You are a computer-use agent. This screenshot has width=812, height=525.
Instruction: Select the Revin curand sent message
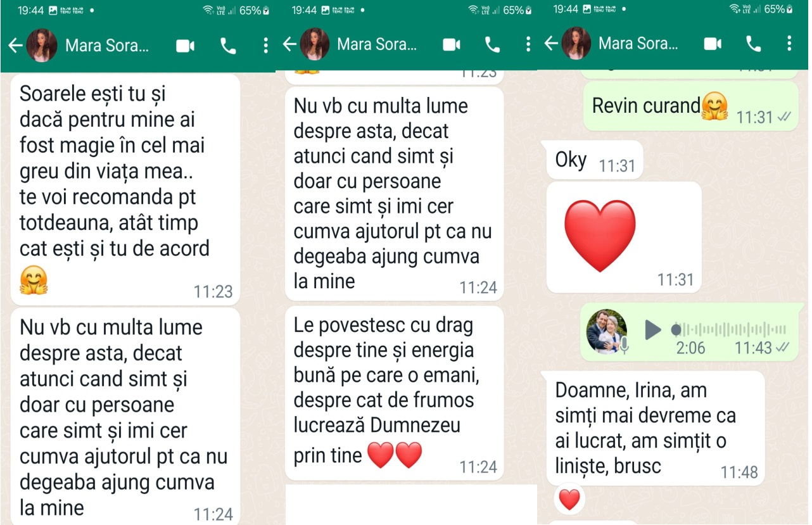(690, 106)
